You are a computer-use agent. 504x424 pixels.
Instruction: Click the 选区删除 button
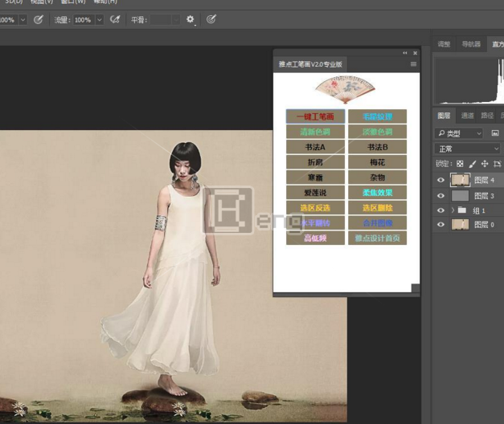[x=377, y=208]
